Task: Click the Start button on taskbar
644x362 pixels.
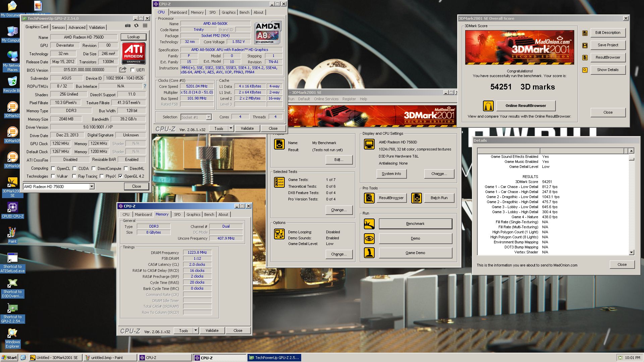Action: (x=9, y=358)
